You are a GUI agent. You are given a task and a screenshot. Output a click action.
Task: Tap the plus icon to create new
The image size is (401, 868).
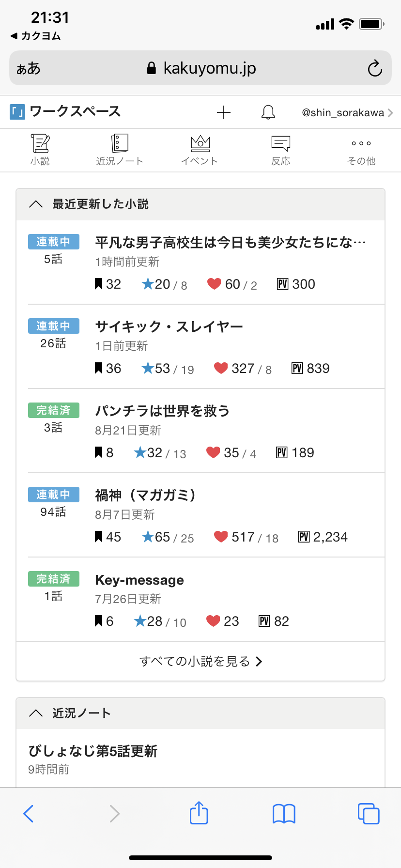click(224, 112)
